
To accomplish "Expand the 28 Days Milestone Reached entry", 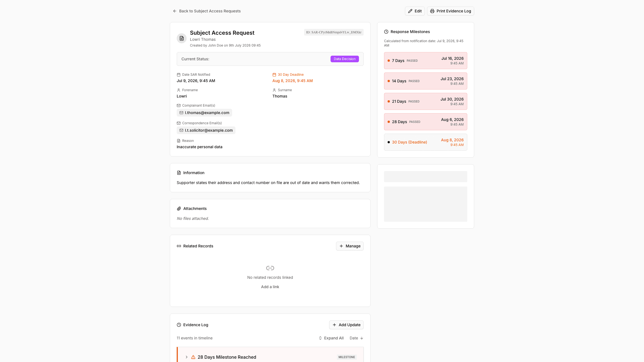I will point(187,357).
